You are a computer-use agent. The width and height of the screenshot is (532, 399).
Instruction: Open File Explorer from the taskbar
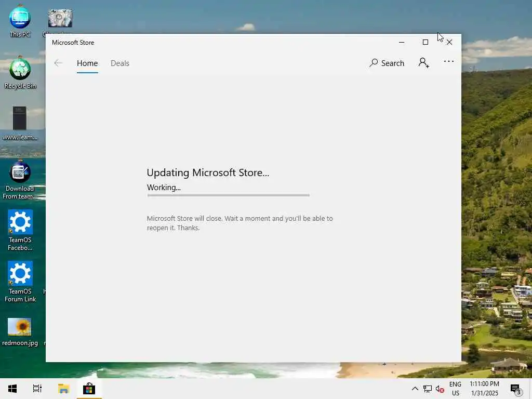coord(63,389)
